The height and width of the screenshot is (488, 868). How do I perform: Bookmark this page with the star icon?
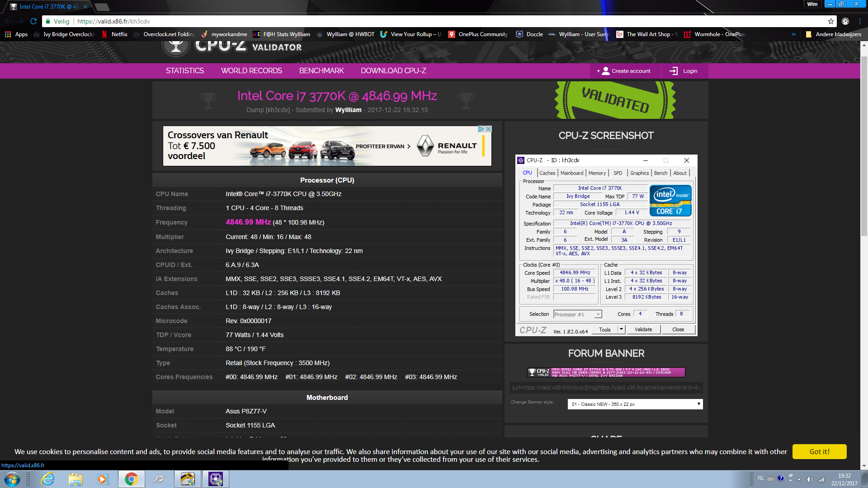point(831,21)
